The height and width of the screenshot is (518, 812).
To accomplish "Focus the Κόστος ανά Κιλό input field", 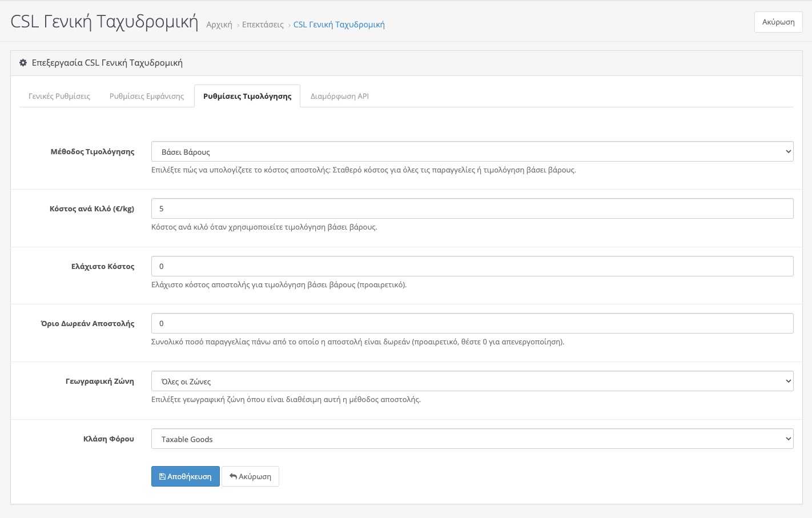I will [472, 208].
